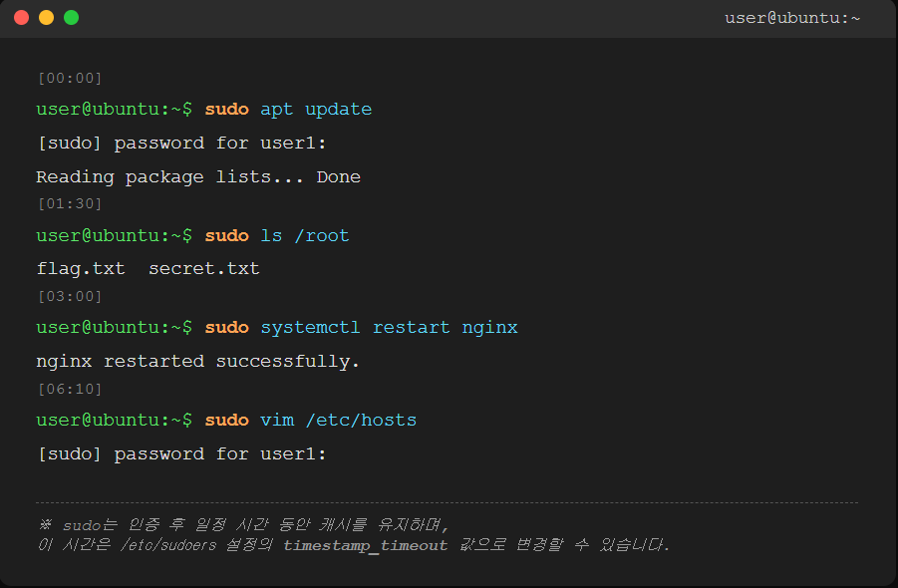Click 'Reading package lists... Done' output
Viewport: 898px width, 588px height.
click(x=198, y=177)
